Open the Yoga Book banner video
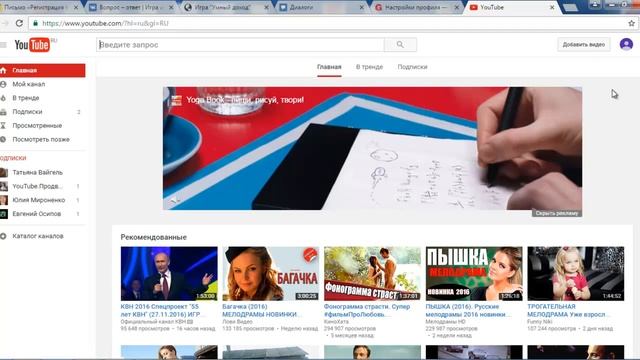 point(372,148)
